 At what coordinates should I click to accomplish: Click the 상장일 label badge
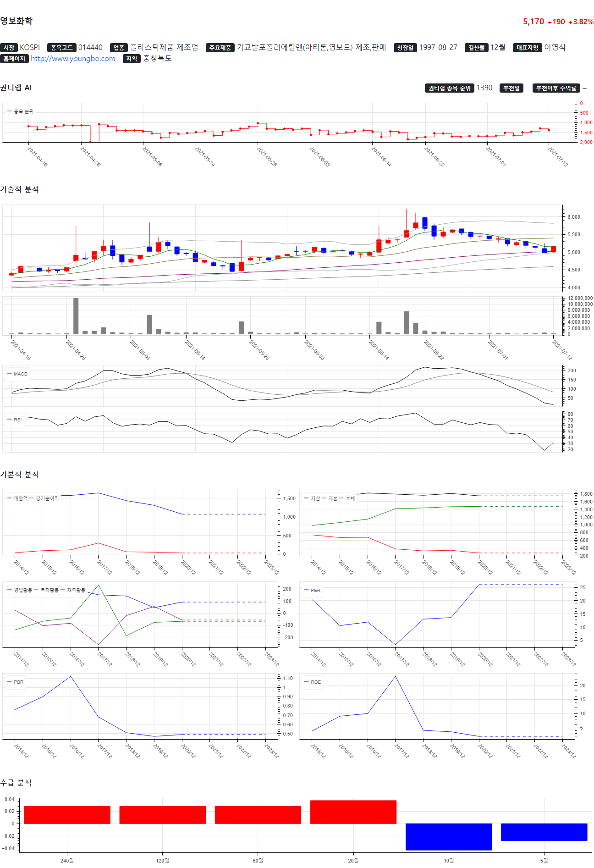[405, 48]
